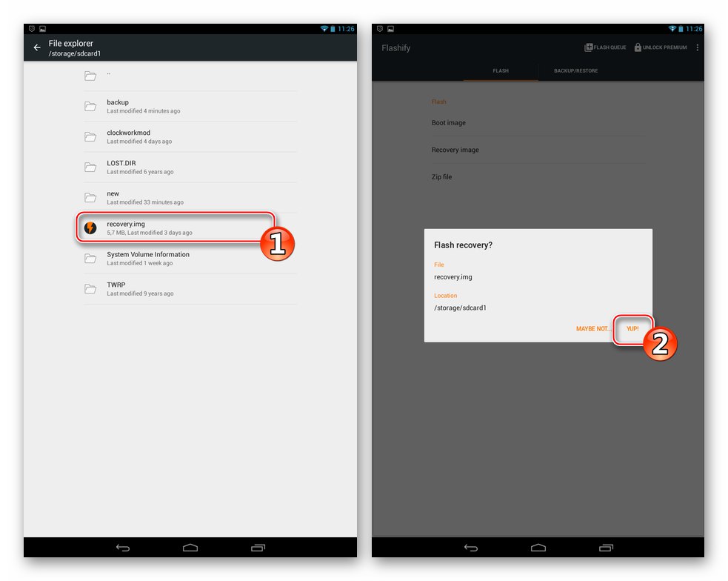728x581 pixels.
Task: Click /storage/sdcard1 path in File explorer header
Action: click(x=74, y=53)
